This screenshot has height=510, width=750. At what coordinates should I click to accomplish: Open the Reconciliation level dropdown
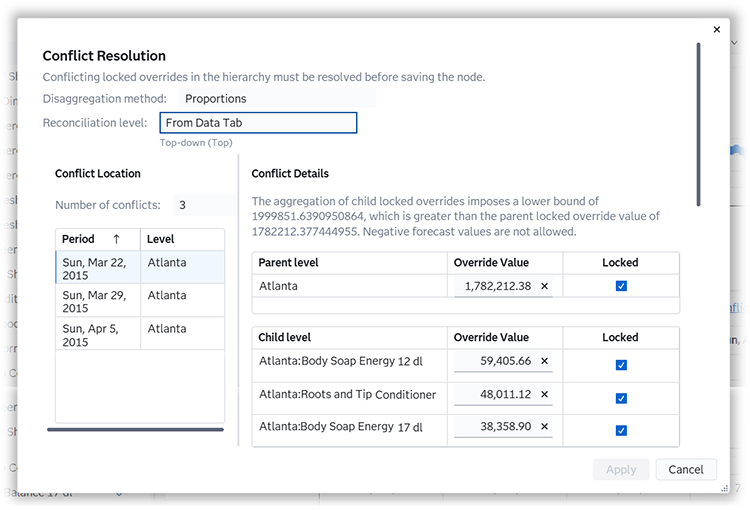[x=258, y=123]
